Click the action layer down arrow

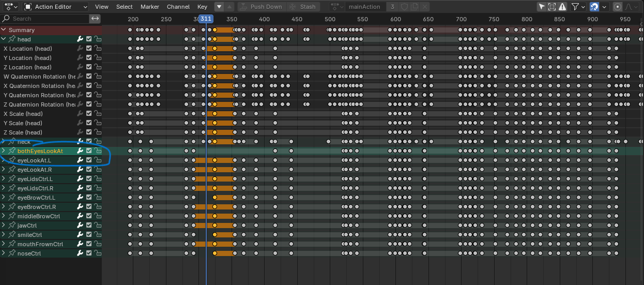219,7
